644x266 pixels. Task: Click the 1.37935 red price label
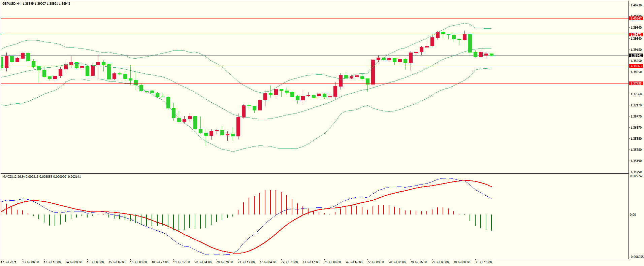pyautogui.click(x=636, y=84)
